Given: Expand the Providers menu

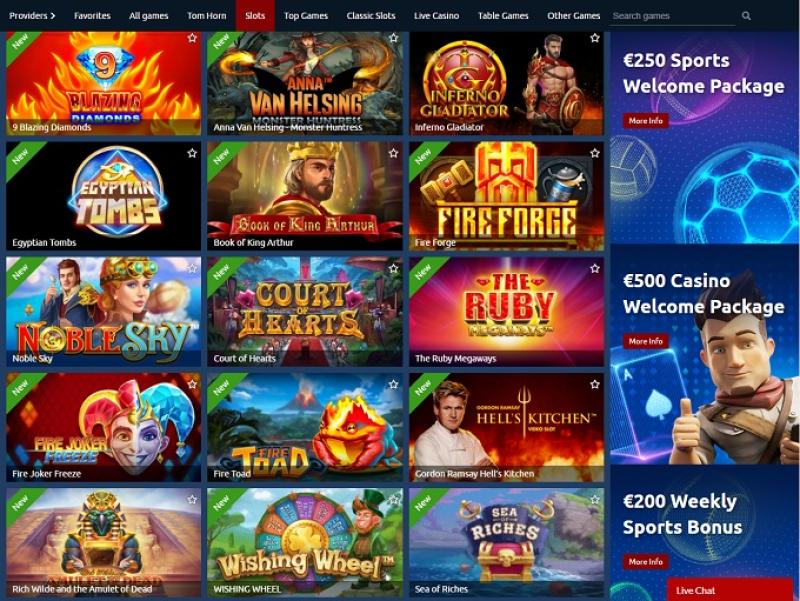Looking at the screenshot, I should [x=32, y=16].
